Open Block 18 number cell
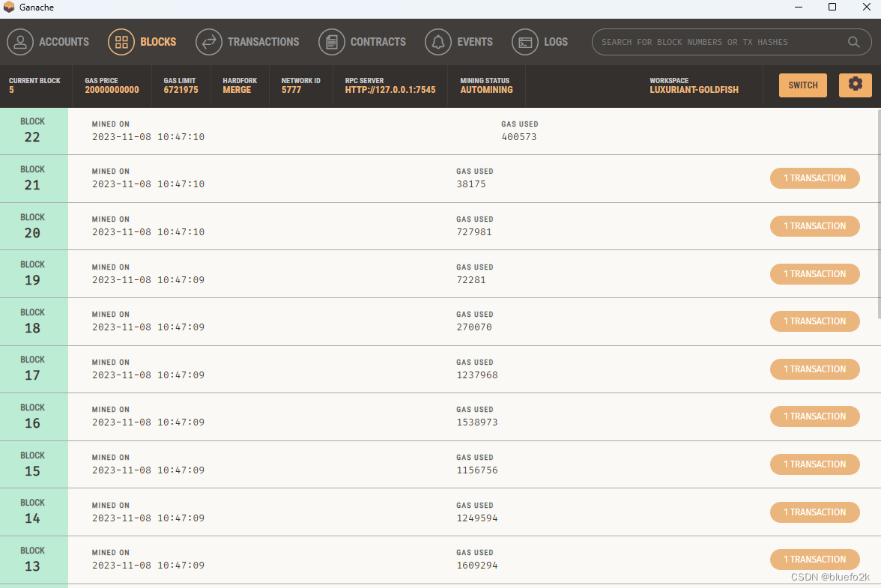This screenshot has height=588, width=881. [34, 321]
